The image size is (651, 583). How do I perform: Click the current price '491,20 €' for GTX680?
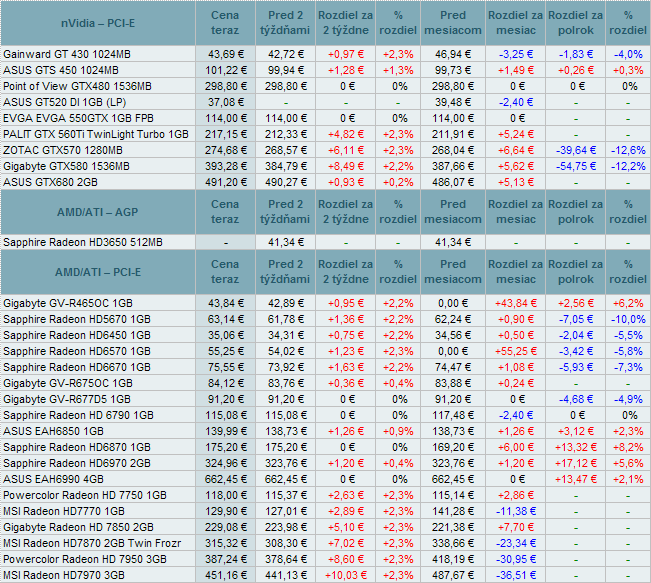point(225,182)
